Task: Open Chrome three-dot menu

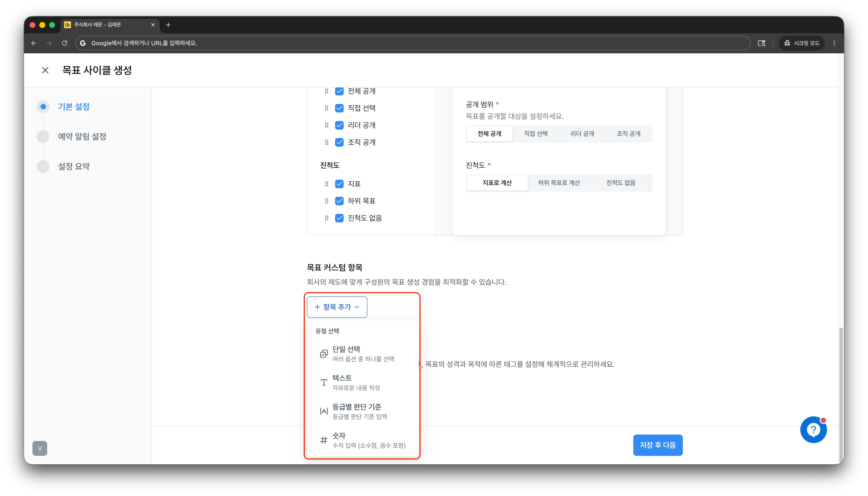Action: 834,43
